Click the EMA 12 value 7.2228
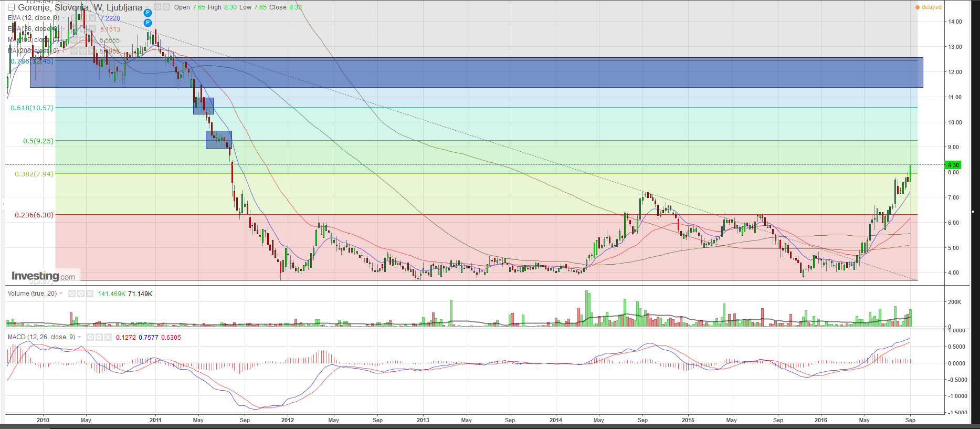This screenshot has width=980, height=429. point(110,18)
